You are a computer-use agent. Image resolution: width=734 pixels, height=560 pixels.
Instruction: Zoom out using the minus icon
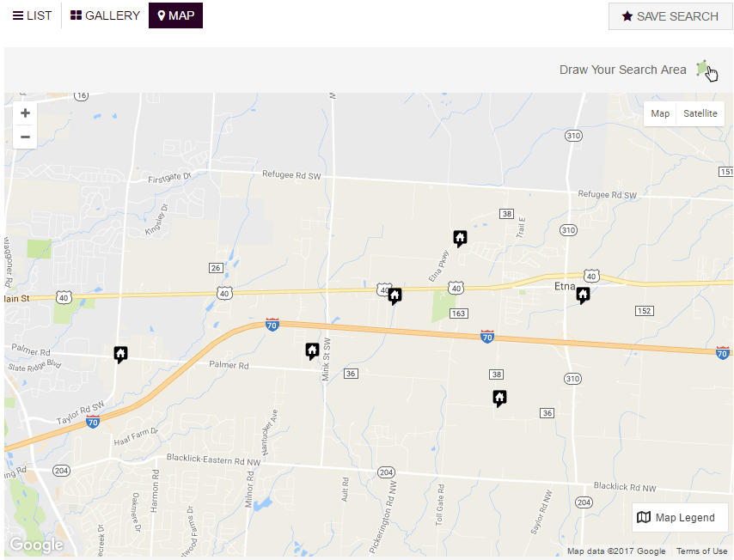click(25, 136)
